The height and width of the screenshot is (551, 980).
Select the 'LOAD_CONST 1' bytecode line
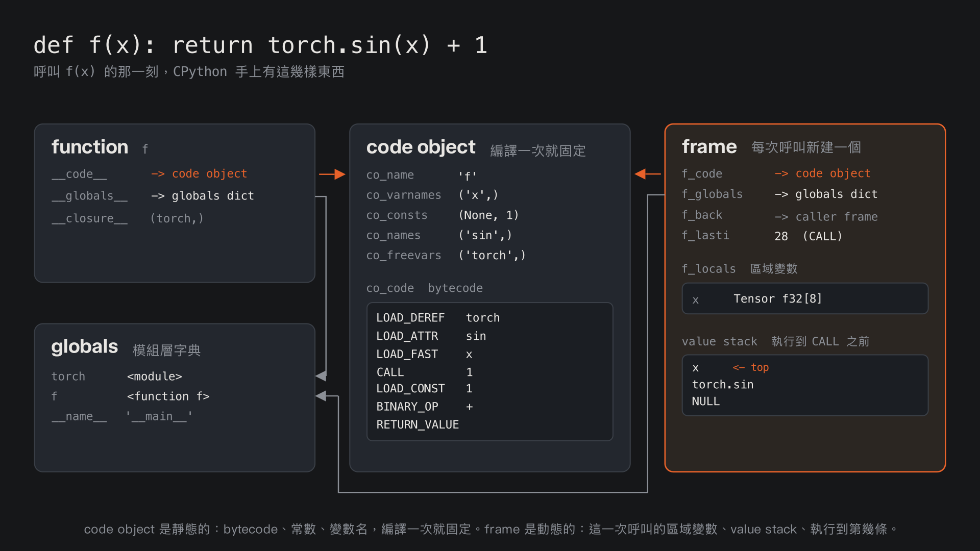tap(425, 389)
